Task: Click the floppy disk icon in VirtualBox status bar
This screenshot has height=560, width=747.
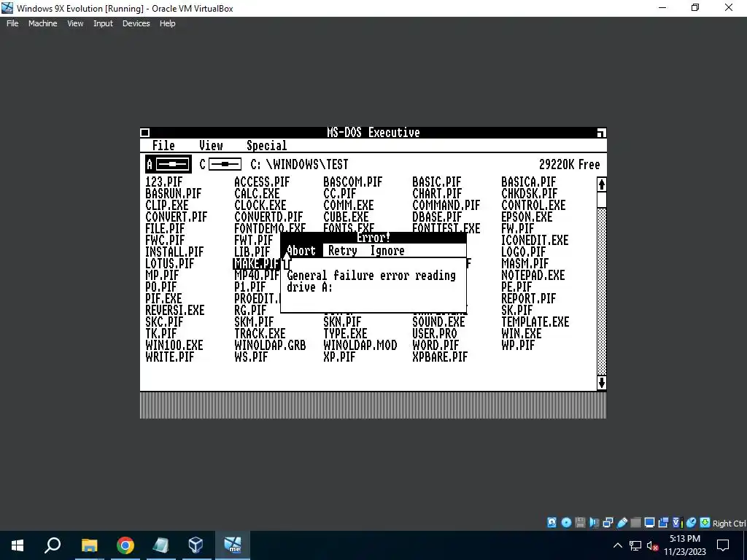Action: point(580,522)
